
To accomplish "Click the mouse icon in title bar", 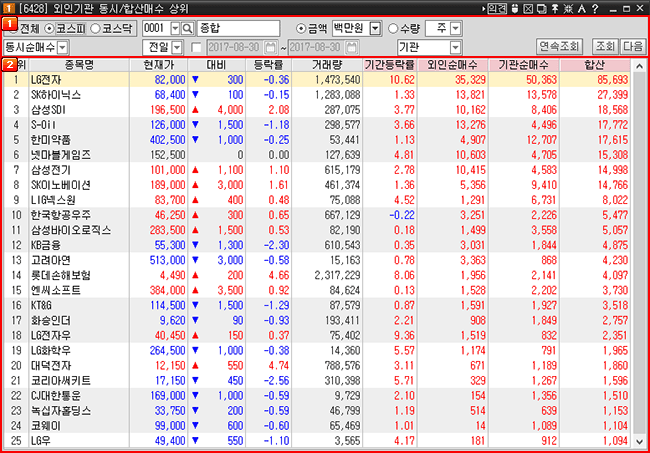I will (515, 8).
